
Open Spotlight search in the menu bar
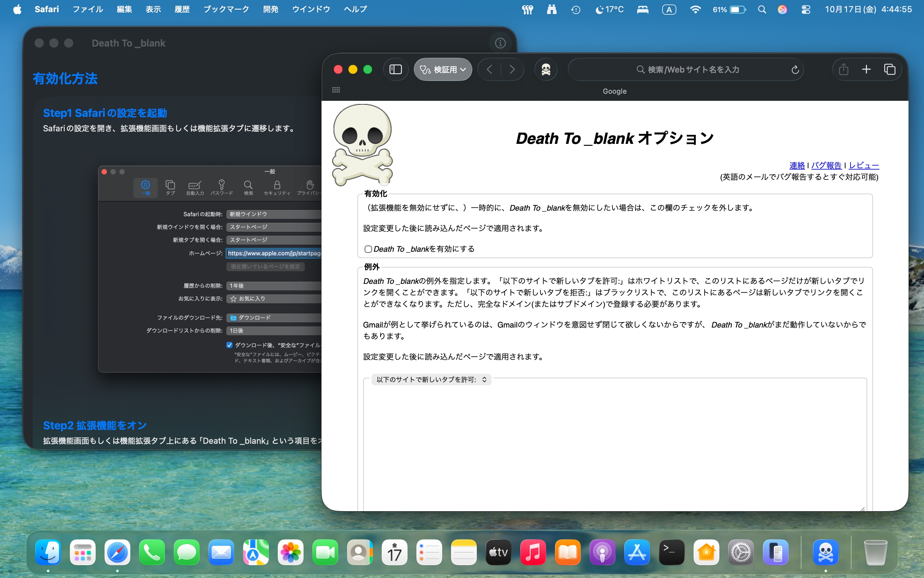(x=762, y=10)
